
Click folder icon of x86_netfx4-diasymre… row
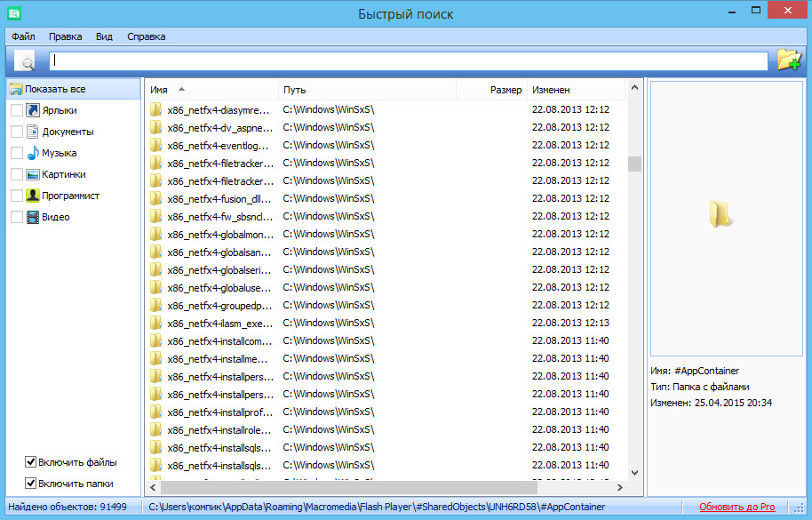(x=155, y=109)
